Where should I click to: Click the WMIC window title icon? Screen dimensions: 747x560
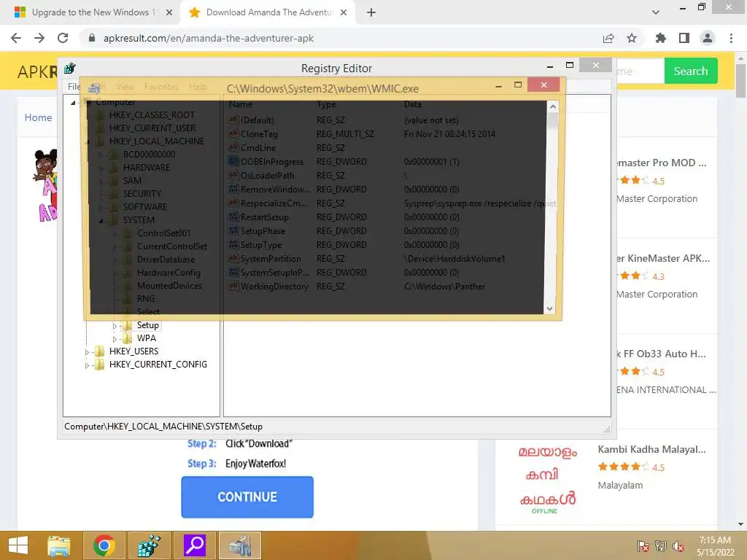(94, 87)
